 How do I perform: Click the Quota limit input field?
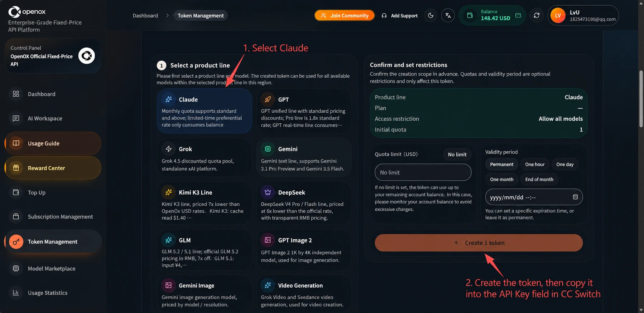coord(423,172)
